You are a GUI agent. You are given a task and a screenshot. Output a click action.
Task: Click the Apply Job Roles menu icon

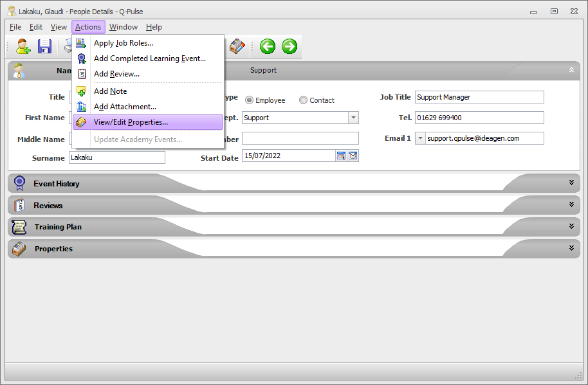[81, 43]
